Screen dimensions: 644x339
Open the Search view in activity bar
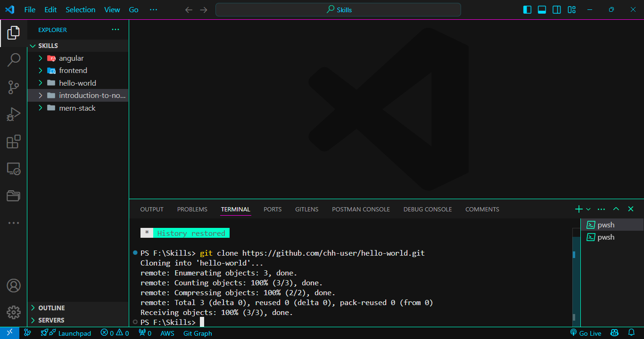pos(14,60)
